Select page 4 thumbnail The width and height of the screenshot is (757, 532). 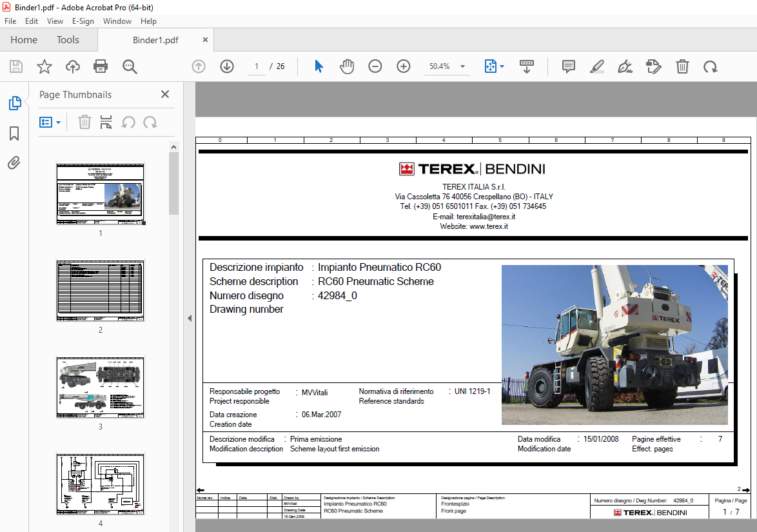pyautogui.click(x=101, y=484)
